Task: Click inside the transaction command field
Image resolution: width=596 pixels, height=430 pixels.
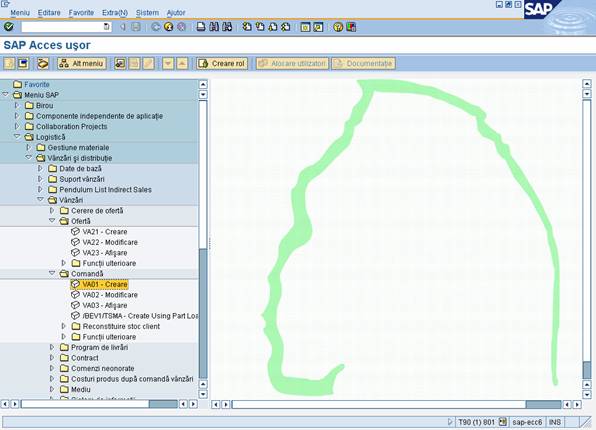Action: coord(62,27)
